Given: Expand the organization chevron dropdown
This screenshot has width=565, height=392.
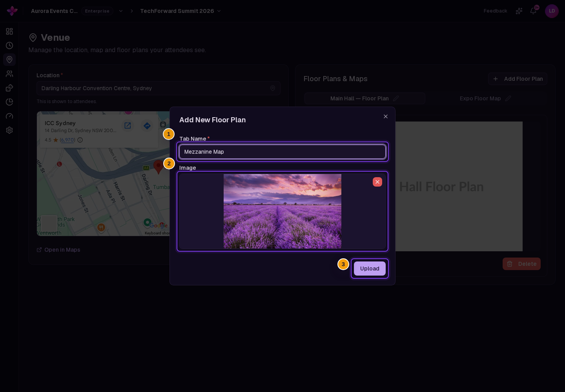Looking at the screenshot, I should (x=121, y=11).
